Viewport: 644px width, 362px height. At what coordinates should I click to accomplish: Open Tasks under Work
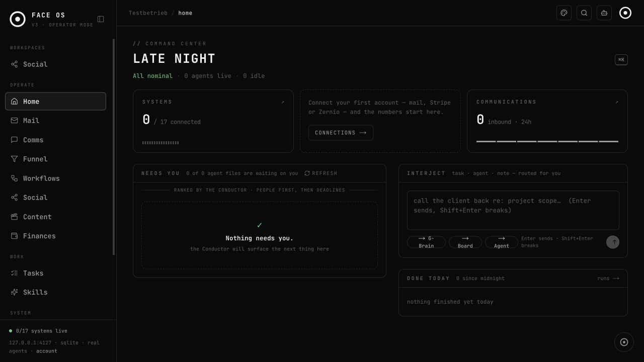click(55, 273)
